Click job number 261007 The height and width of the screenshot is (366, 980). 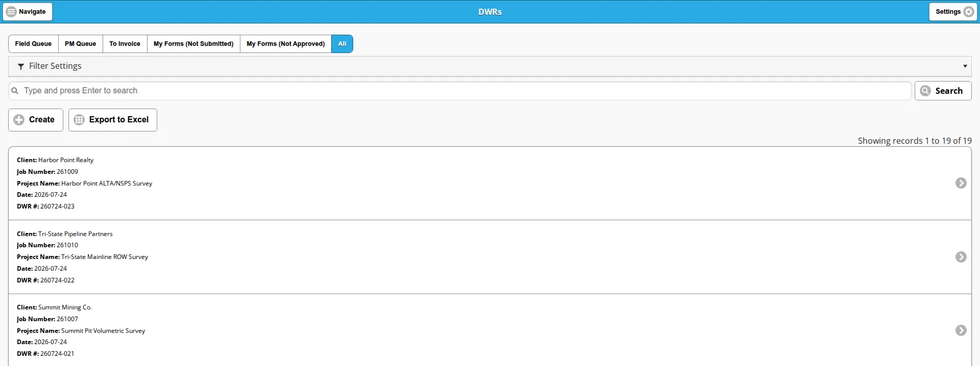[67, 319]
